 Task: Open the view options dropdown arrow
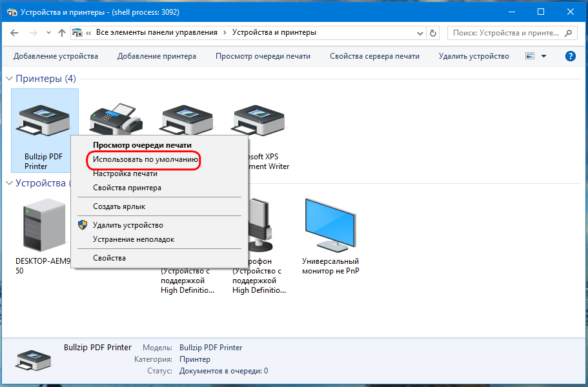[543, 56]
